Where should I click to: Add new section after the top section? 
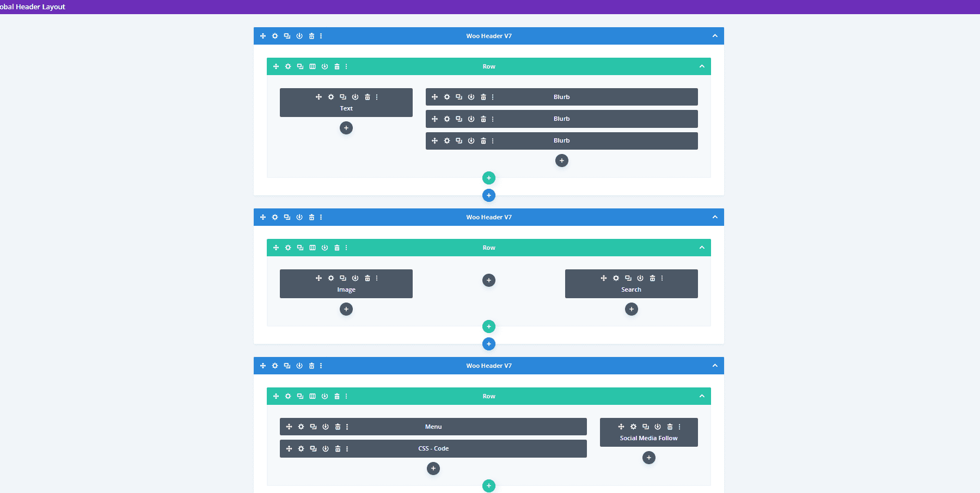tap(489, 195)
